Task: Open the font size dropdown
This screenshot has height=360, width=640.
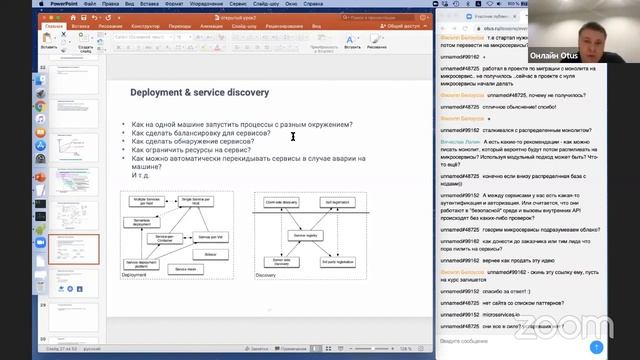Action: 183,37
